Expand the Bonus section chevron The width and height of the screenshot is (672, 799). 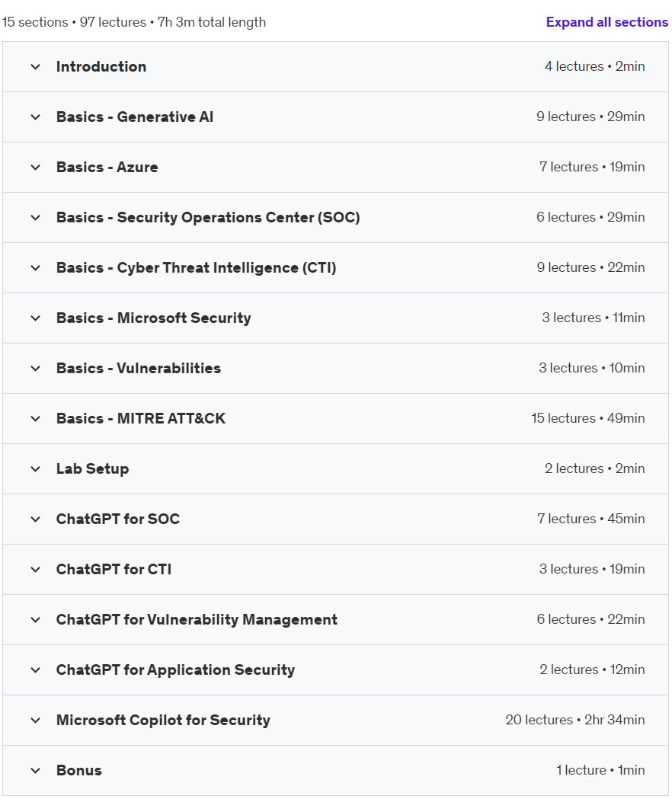(35, 771)
